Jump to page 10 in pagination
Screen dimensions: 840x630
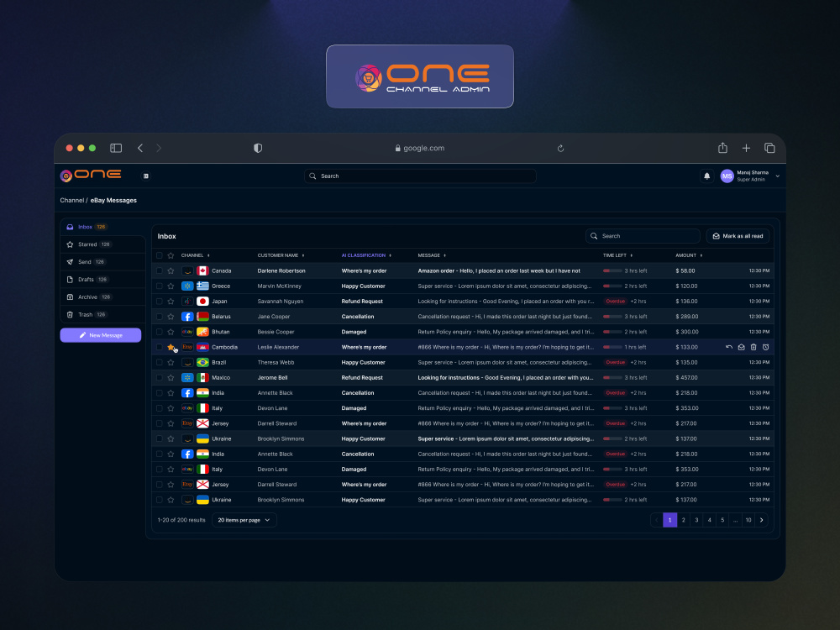tap(748, 520)
